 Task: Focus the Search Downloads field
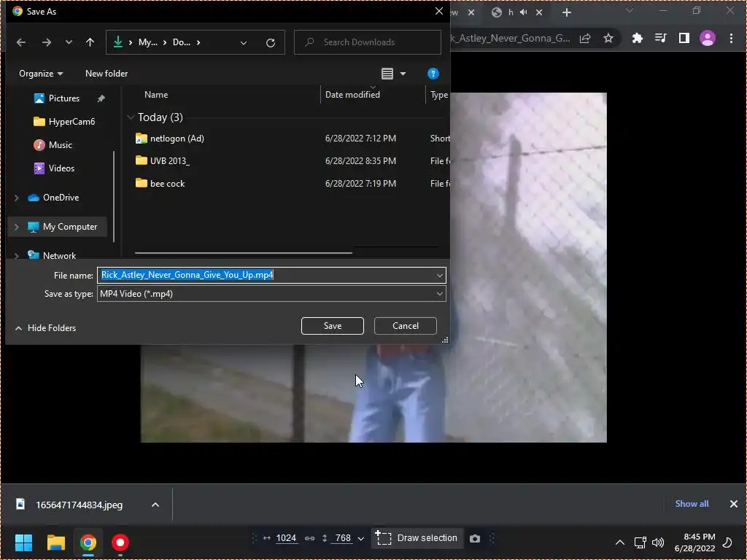click(368, 42)
